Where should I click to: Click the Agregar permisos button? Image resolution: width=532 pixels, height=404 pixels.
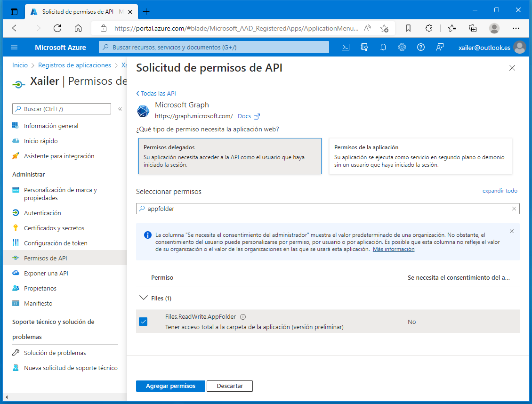[x=170, y=386]
